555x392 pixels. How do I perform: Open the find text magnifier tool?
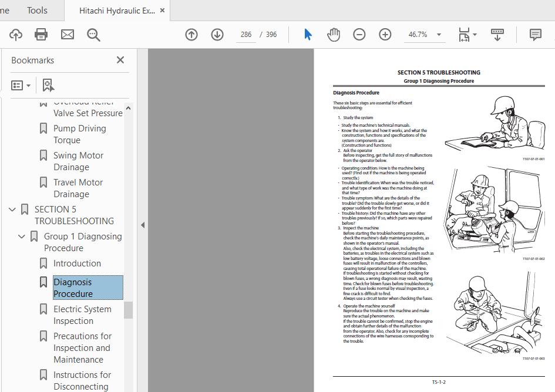click(x=93, y=35)
